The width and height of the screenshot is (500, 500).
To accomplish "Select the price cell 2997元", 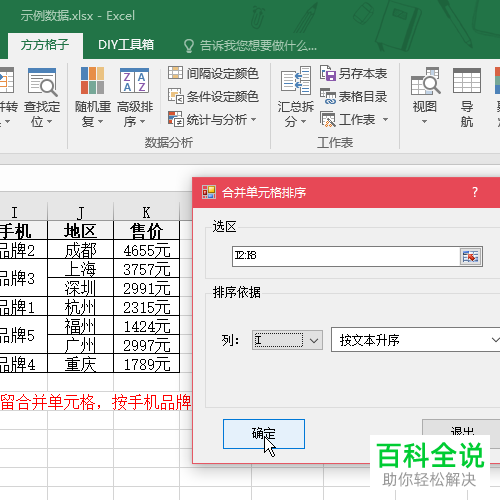I will 147,345.
